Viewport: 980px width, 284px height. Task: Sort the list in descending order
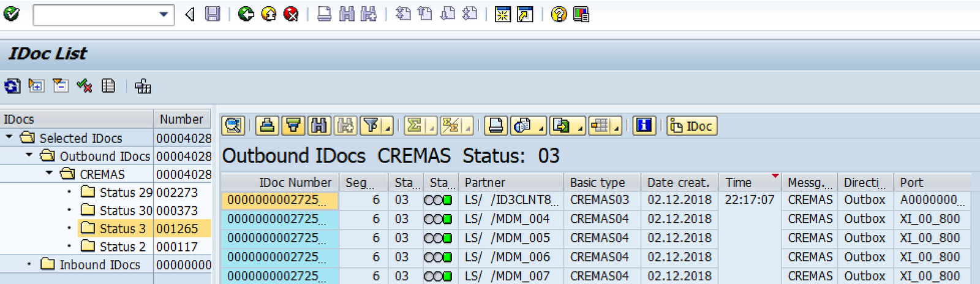pos(293,126)
